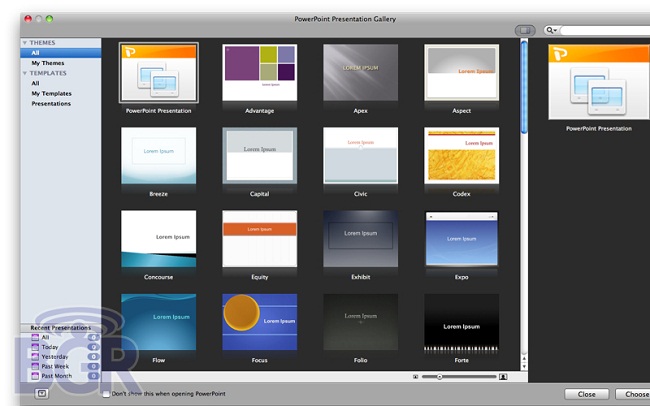Select the Civic theme thumbnail
This screenshot has height=406, width=650.
pos(361,156)
